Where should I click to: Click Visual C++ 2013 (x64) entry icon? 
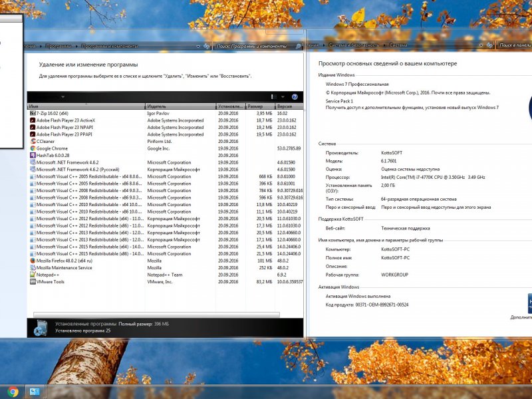pyautogui.click(x=33, y=233)
